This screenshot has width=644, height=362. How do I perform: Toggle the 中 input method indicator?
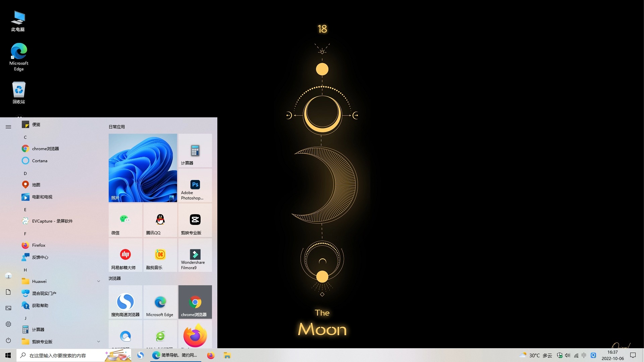[584, 355]
